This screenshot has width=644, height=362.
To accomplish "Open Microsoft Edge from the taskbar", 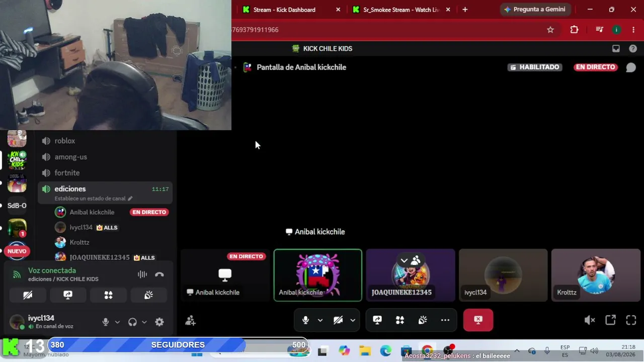I will [386, 351].
